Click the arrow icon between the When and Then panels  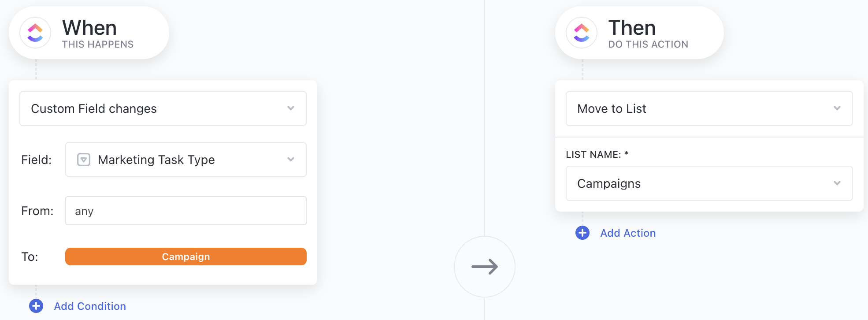[x=485, y=266]
